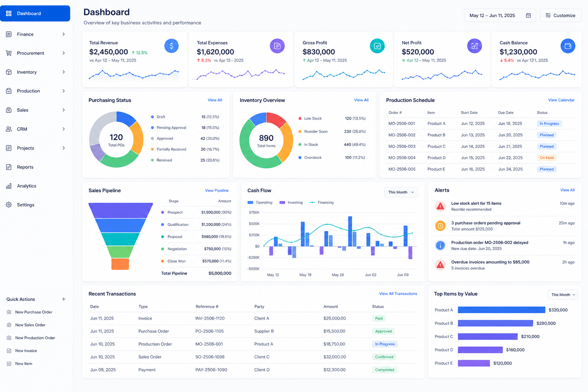Click the Total Expenses purple icon

277,46
